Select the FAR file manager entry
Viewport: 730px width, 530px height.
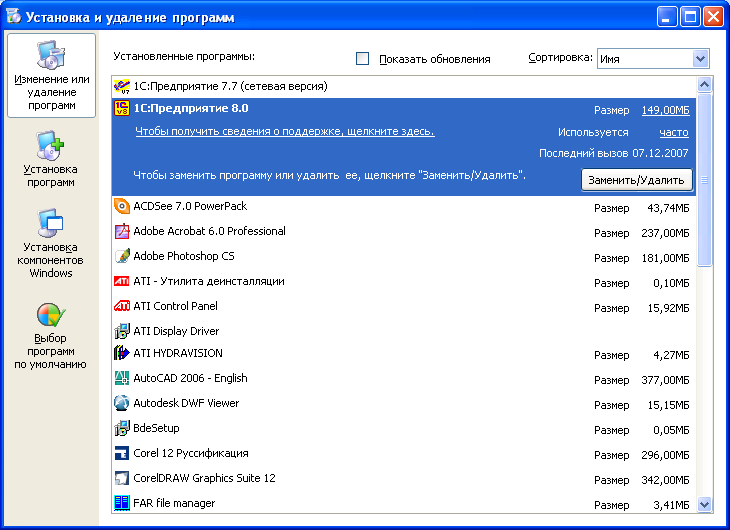point(404,503)
